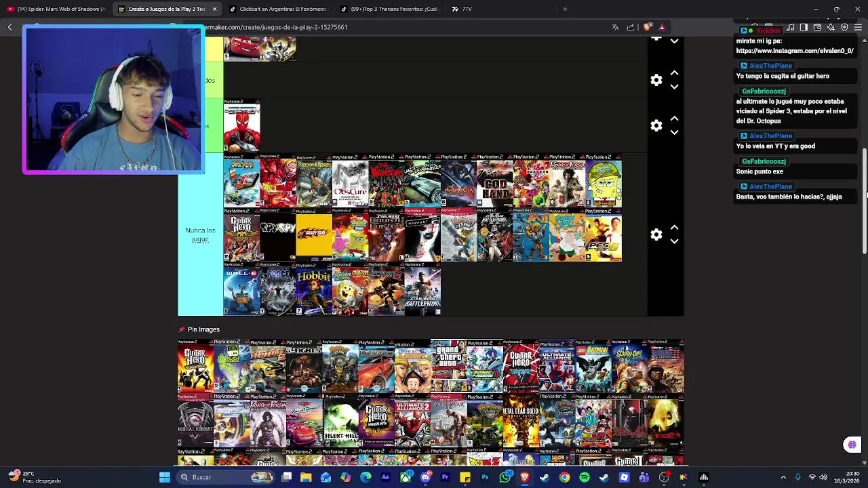This screenshot has width=868, height=488.
Task: Open the Brave Wallet icon
Action: (817, 27)
